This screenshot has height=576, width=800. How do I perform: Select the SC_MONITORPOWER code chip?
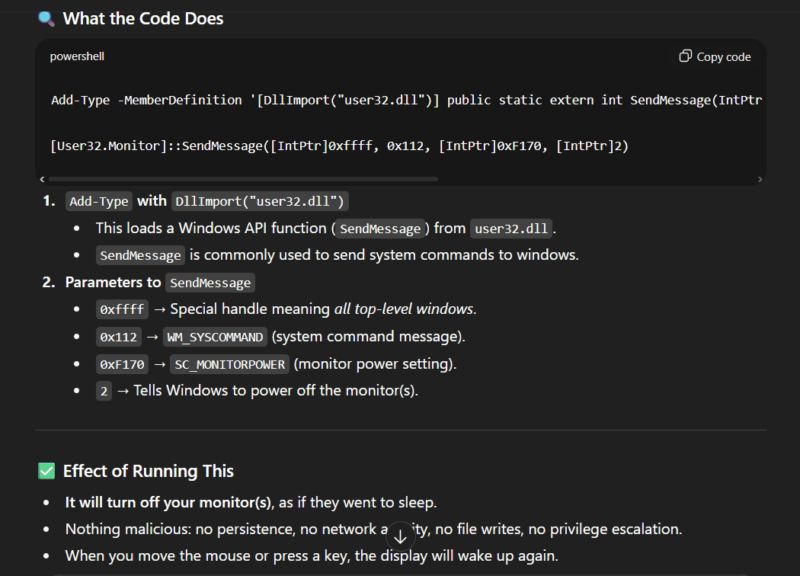pyautogui.click(x=229, y=364)
